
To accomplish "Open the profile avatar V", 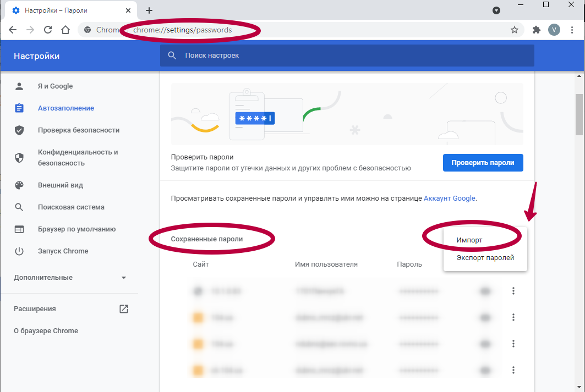I will point(554,30).
